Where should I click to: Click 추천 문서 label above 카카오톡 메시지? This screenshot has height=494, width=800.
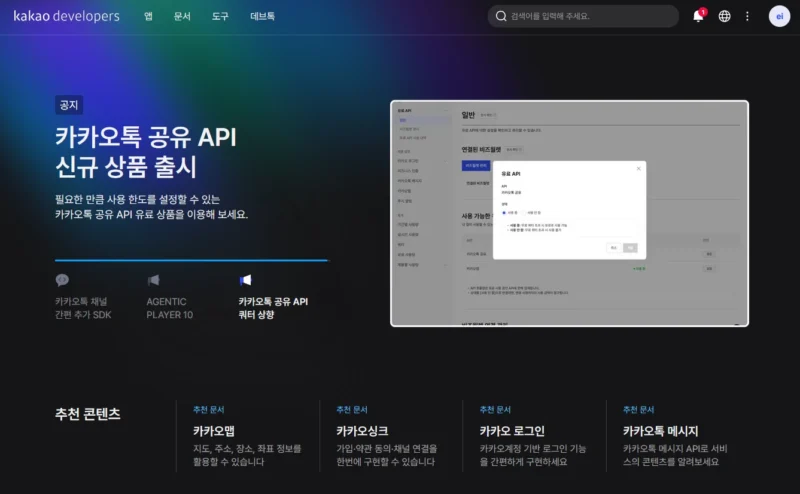(639, 410)
